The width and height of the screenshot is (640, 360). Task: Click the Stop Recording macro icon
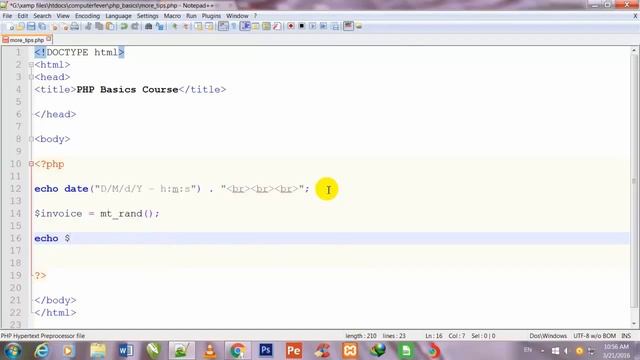tap(302, 27)
